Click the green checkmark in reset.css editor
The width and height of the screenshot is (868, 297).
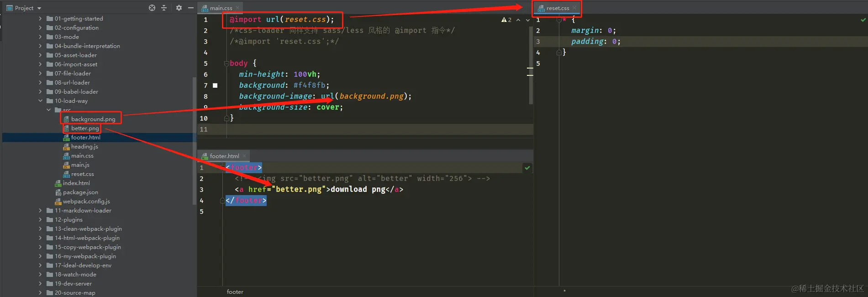(x=863, y=20)
